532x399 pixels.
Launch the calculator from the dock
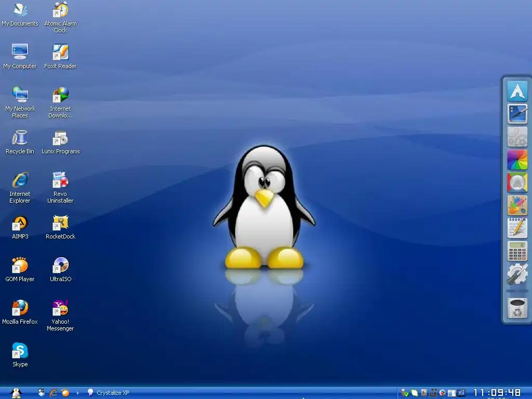517,251
